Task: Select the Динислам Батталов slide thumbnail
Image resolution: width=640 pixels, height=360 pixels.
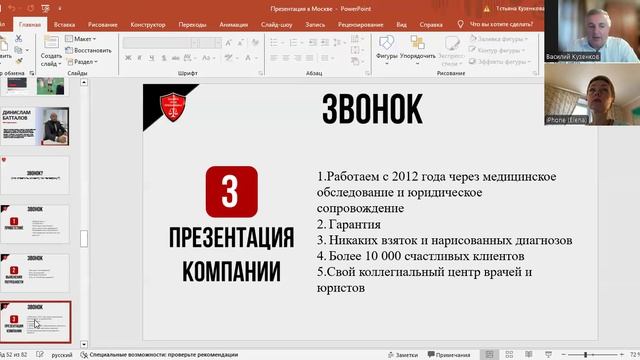Action: tap(35, 126)
